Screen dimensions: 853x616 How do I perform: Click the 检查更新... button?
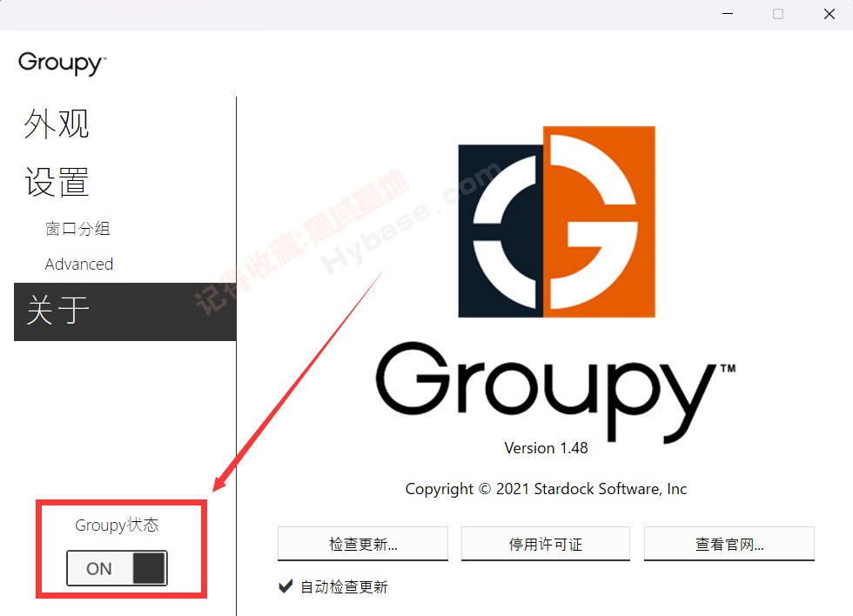[363, 544]
